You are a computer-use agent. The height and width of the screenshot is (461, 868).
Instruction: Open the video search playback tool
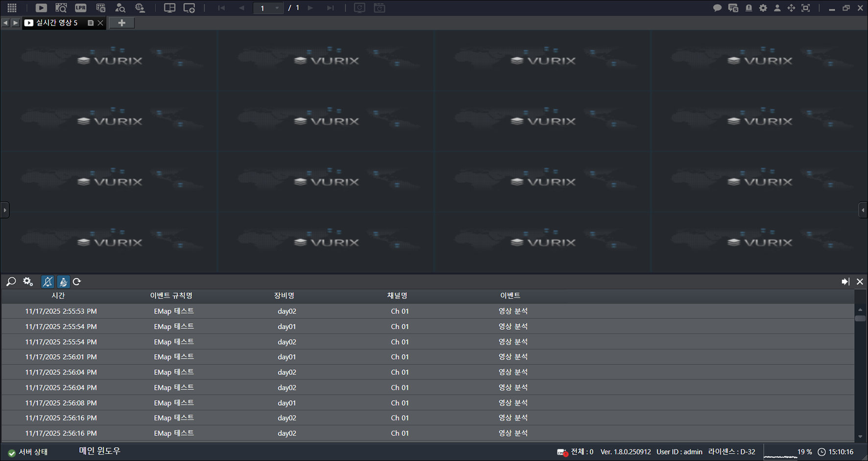coord(61,8)
